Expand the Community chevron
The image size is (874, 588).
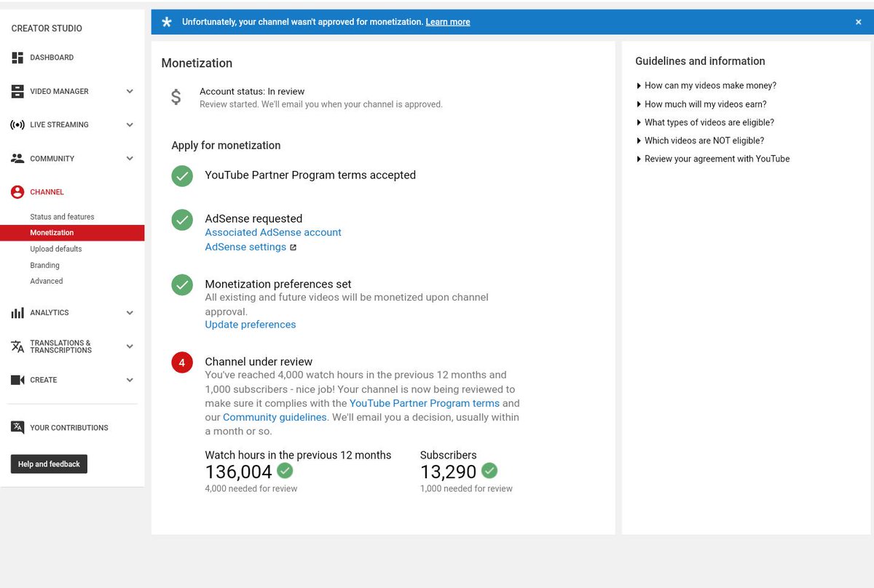click(x=130, y=159)
